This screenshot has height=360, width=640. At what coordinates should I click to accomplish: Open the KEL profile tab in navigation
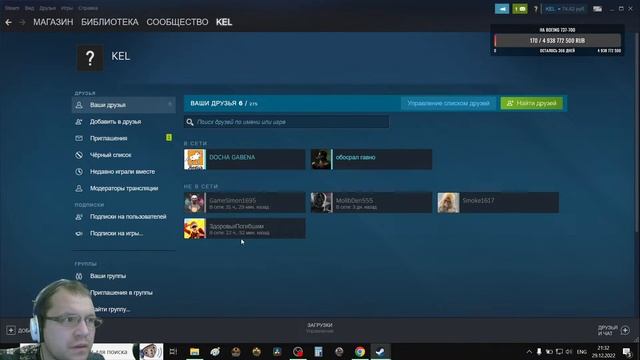click(x=224, y=22)
